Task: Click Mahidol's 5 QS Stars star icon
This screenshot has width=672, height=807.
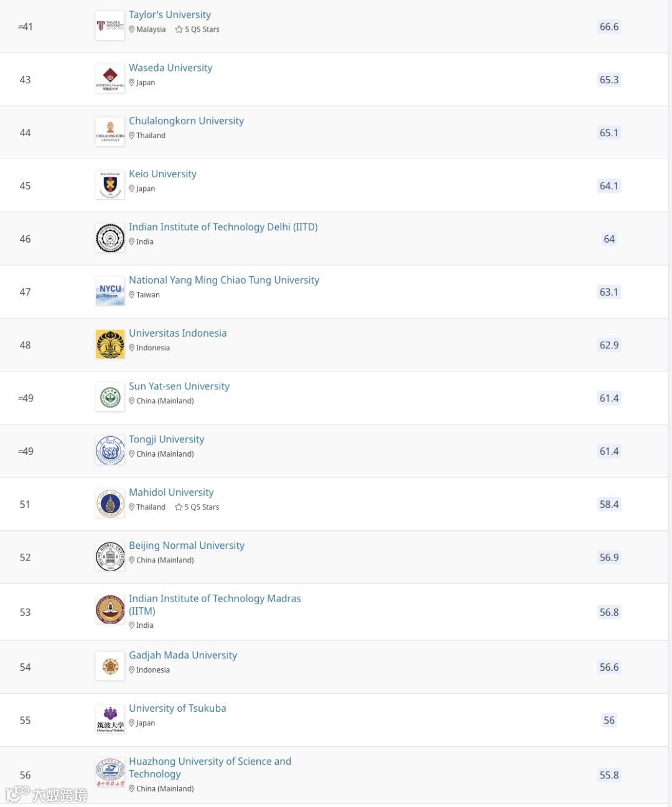Action: pos(179,507)
